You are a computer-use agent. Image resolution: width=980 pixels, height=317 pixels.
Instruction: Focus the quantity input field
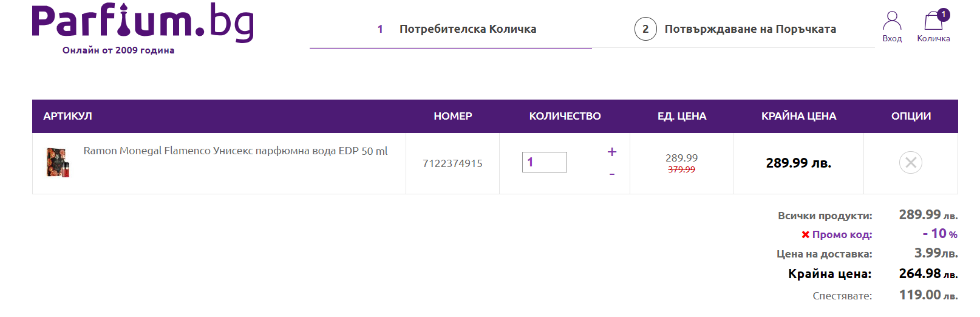tap(544, 162)
